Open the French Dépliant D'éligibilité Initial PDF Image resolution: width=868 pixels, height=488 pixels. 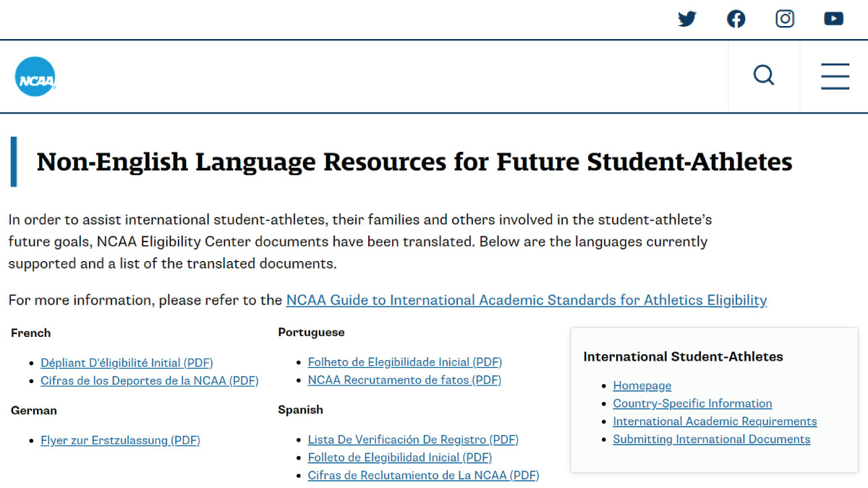(127, 362)
